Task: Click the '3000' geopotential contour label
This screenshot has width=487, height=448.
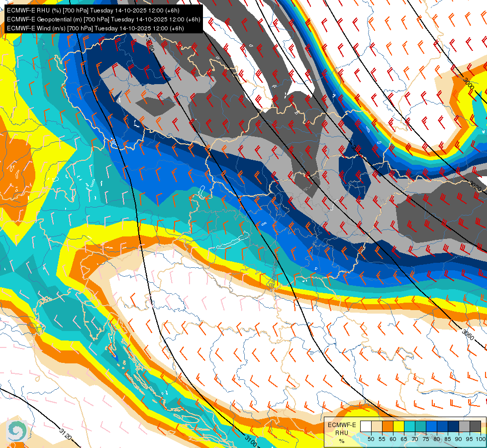Action: [469, 84]
